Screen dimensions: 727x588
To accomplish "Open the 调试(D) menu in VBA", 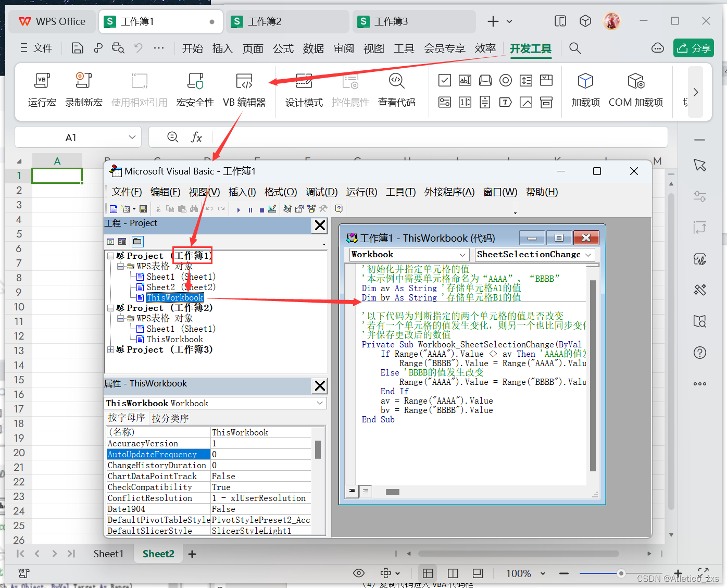I will click(x=321, y=192).
